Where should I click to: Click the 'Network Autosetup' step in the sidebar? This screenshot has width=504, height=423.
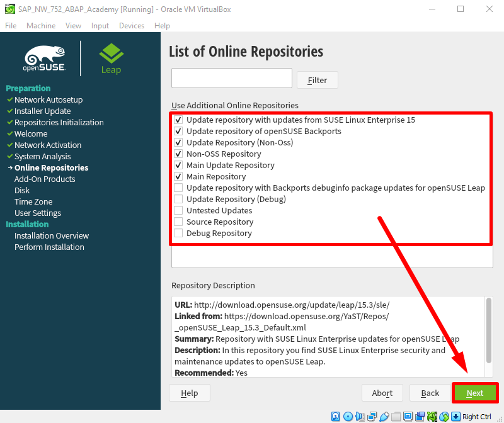pyautogui.click(x=49, y=100)
